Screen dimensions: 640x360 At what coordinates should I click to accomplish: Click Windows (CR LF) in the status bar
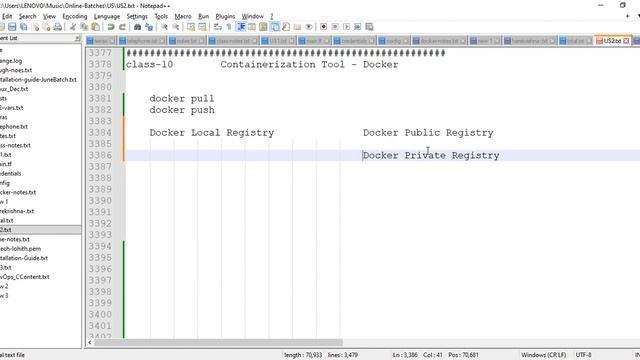(543, 355)
